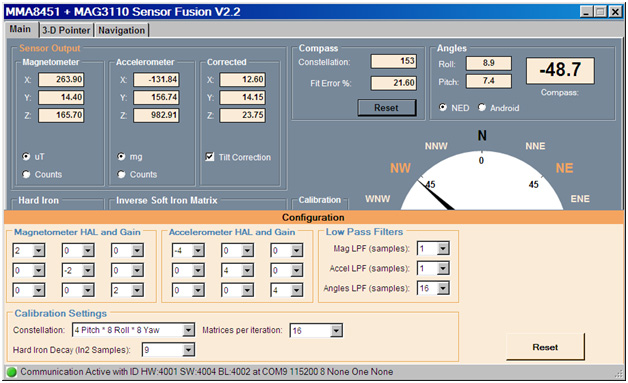This screenshot has width=628, height=383.
Task: Open the Accel LPF samples dropdown
Action: [x=443, y=268]
